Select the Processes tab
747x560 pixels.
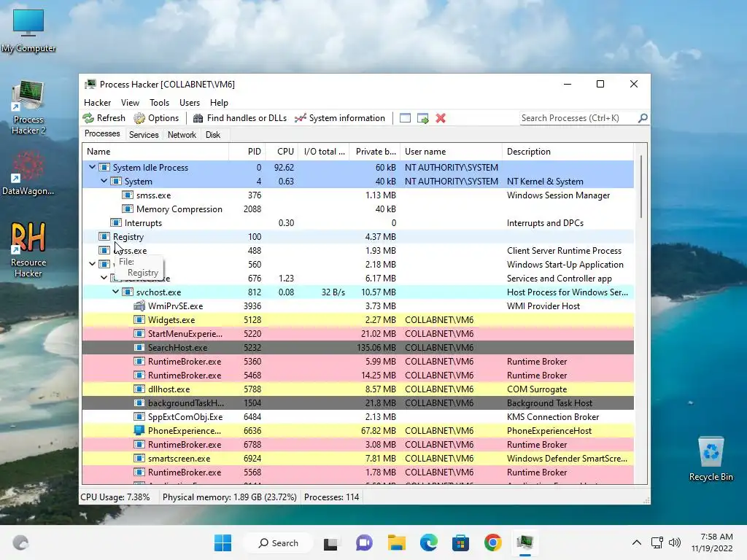click(x=102, y=134)
